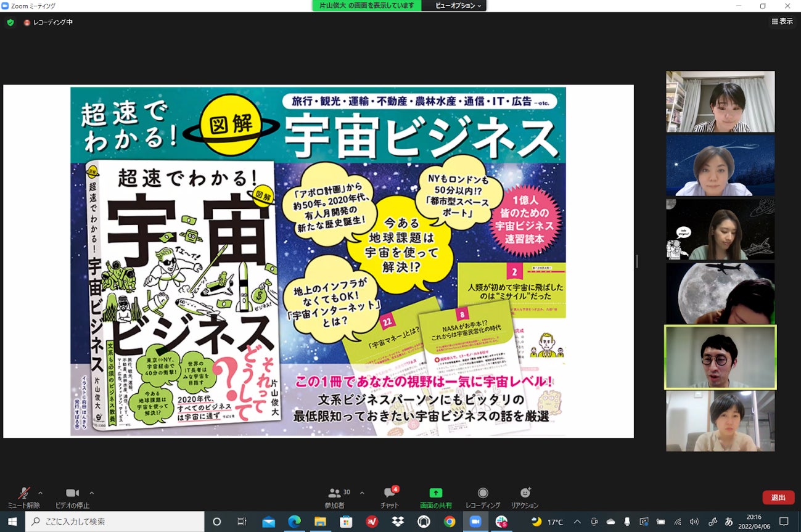Image resolution: width=801 pixels, height=532 pixels.
Task: Unmute the microphone (ミュート解除)
Action: 23,497
